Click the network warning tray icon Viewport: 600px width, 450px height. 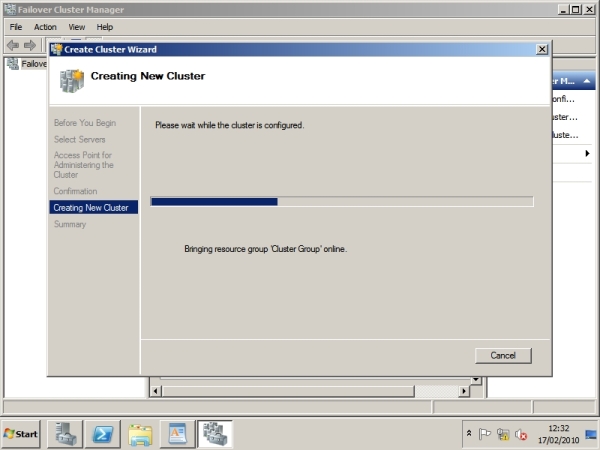tap(503, 434)
